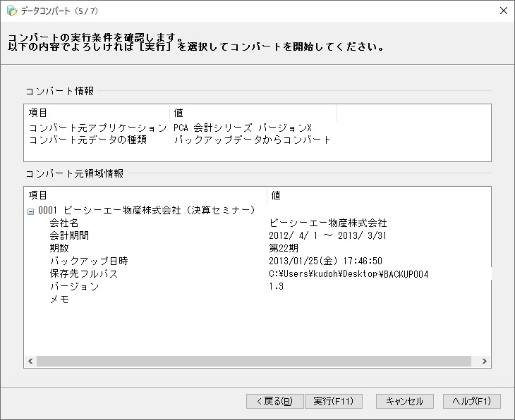Select the 期数 row
This screenshot has height=420, width=515.
point(59,249)
